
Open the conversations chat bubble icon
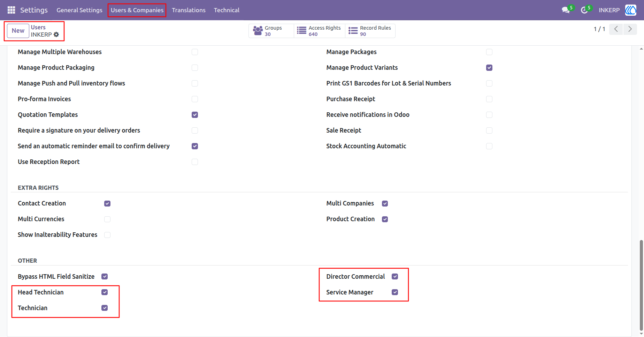coord(566,10)
